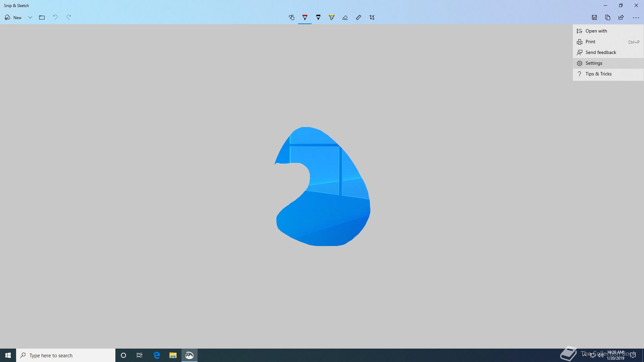This screenshot has height=362, width=644.
Task: Choose Open with from the menu
Action: [x=608, y=31]
